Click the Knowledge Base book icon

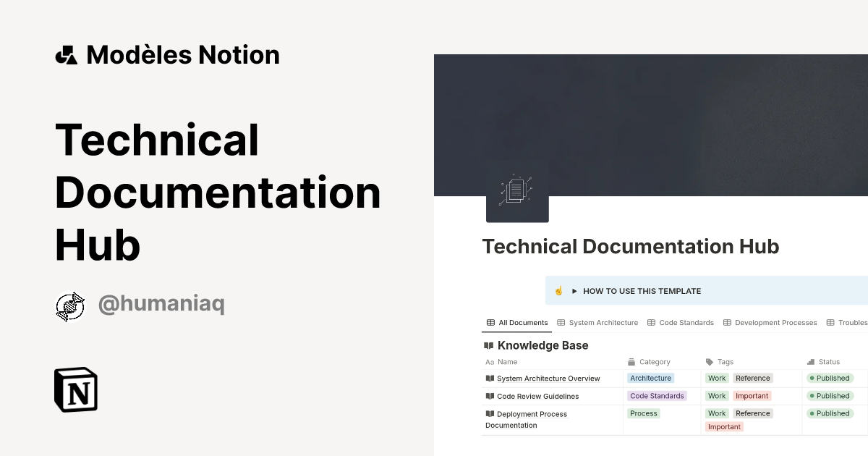488,345
